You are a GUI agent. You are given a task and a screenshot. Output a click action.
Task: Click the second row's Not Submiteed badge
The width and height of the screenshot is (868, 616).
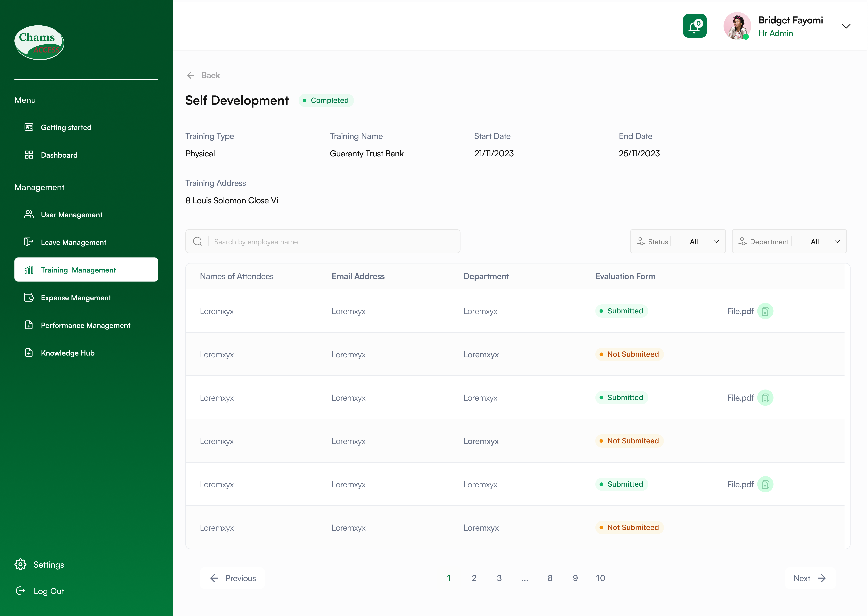[x=629, y=354]
